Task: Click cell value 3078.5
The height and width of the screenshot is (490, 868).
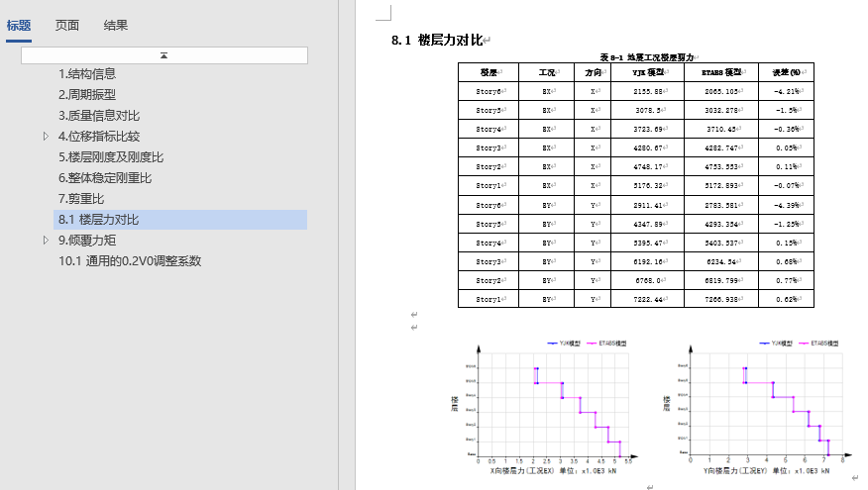Action: click(648, 111)
